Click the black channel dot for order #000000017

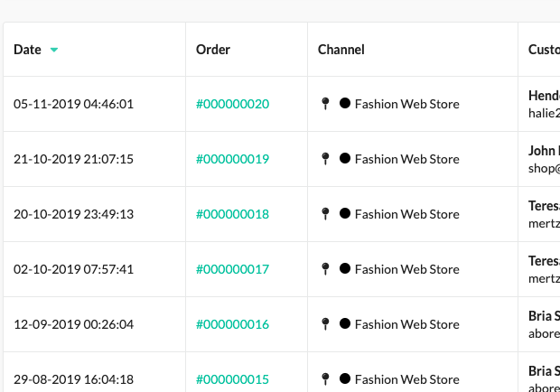(x=345, y=268)
